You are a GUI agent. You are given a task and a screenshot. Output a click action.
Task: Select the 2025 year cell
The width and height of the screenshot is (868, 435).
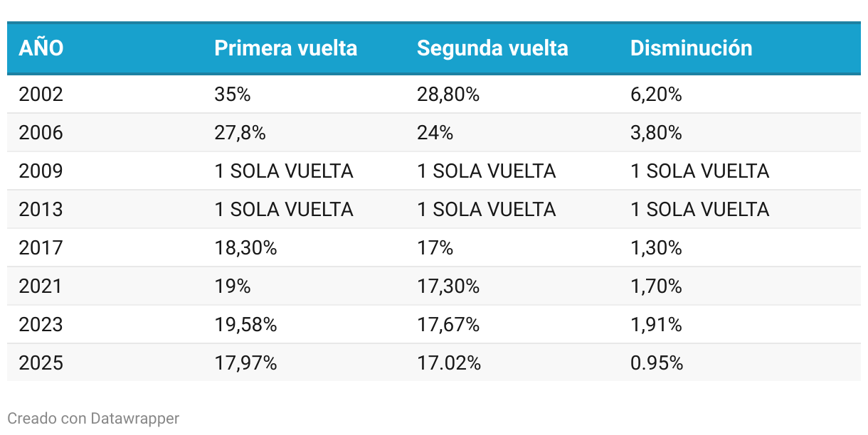pyautogui.click(x=41, y=363)
